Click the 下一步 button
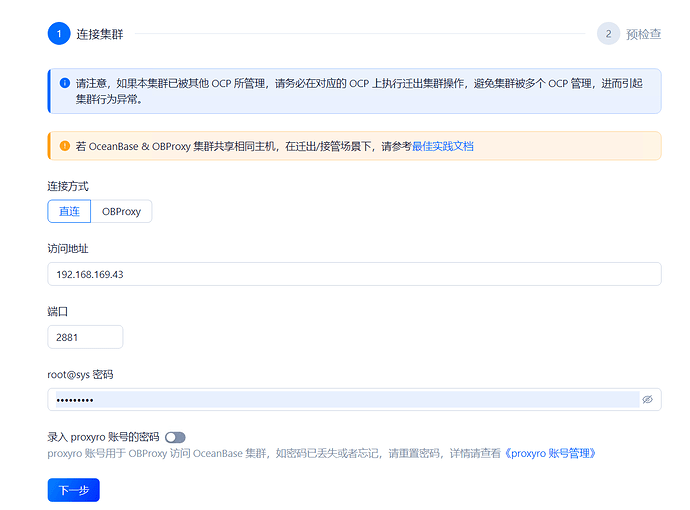The width and height of the screenshot is (690, 510). (x=73, y=490)
